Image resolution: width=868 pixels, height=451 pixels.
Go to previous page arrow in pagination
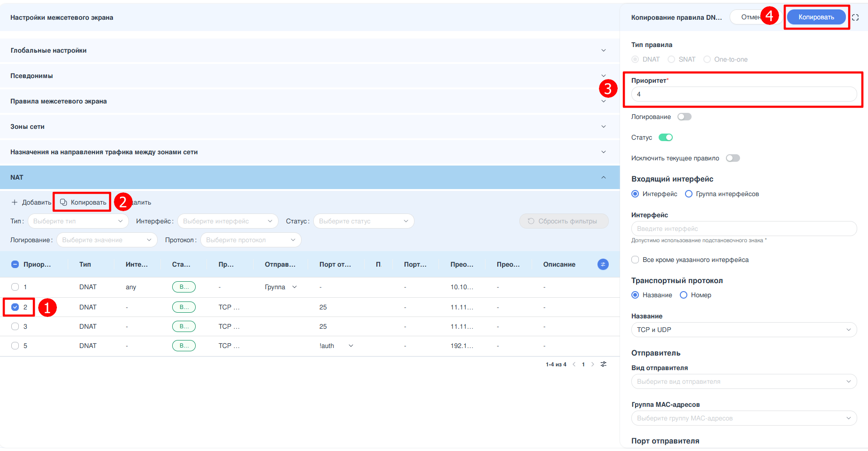tap(574, 364)
